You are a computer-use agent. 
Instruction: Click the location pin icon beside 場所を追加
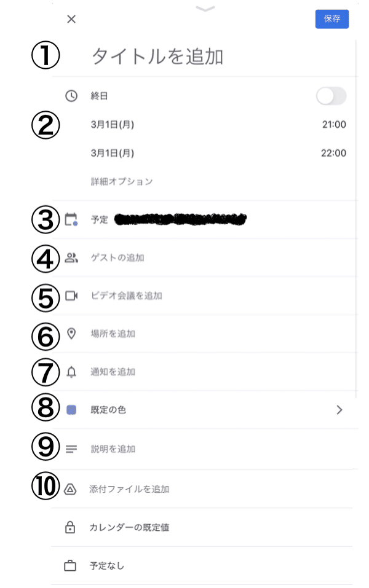(71, 334)
